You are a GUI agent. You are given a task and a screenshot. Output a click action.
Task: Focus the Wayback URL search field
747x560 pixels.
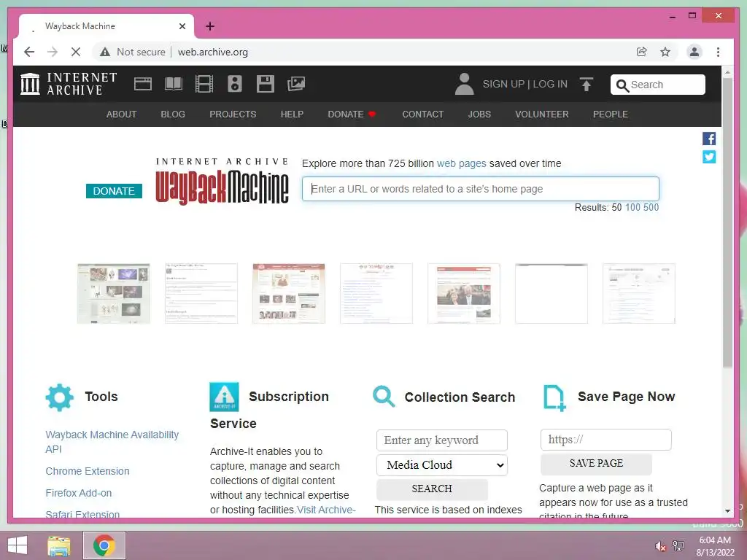point(481,189)
